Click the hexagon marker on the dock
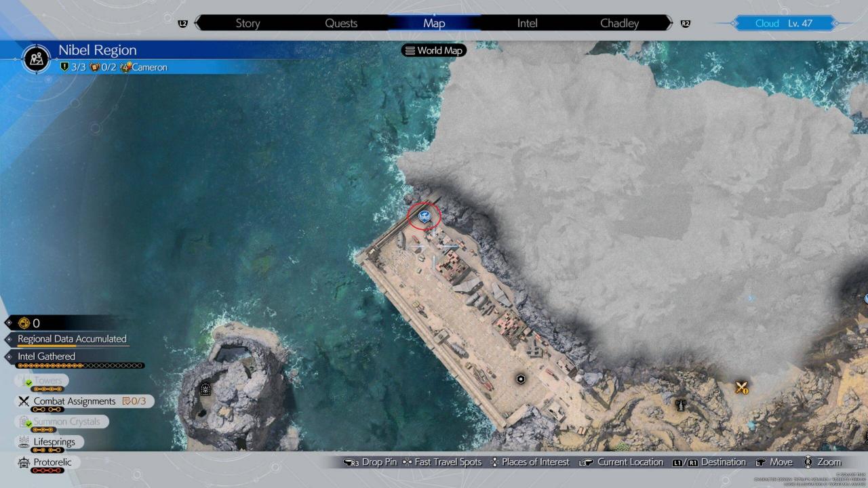Viewport: 868px width, 488px height. [x=520, y=379]
